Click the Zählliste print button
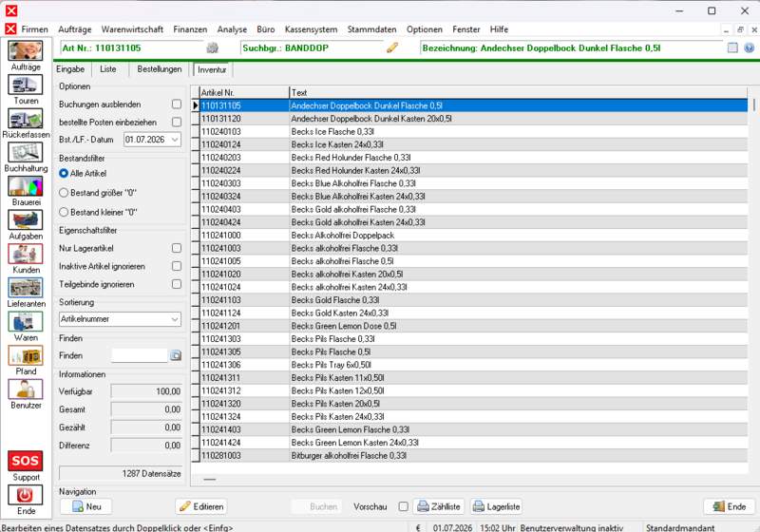The image size is (760, 532). pos(439,506)
